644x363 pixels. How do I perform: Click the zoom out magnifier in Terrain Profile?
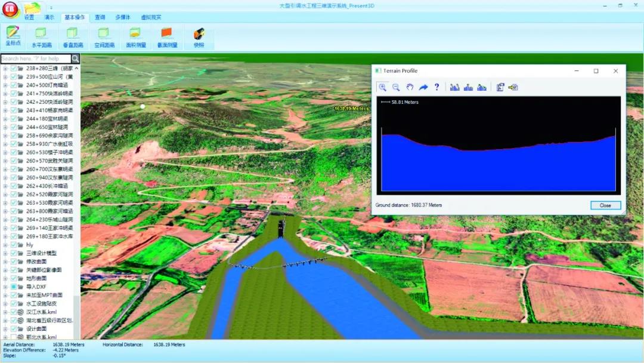(x=396, y=87)
